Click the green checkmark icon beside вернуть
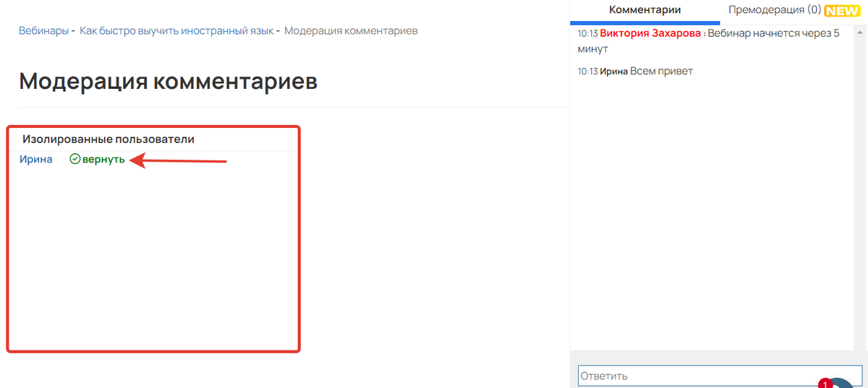This screenshot has height=388, width=868. tap(75, 159)
